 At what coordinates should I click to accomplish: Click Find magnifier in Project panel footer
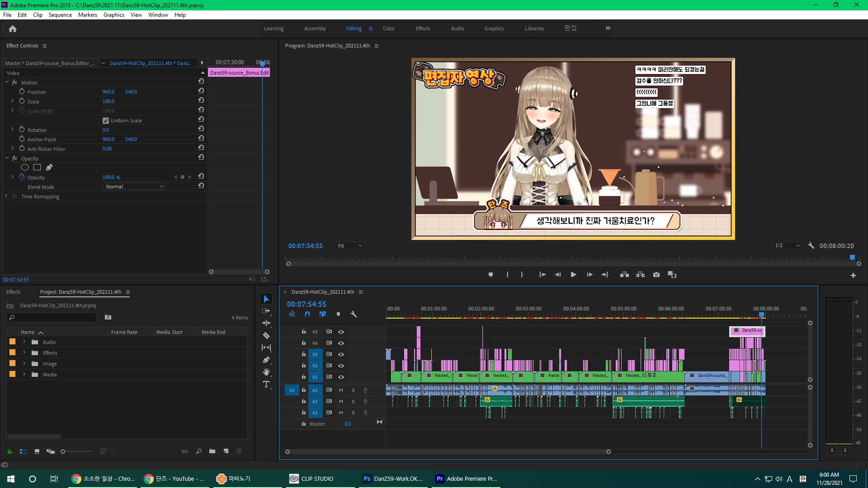coord(198,451)
